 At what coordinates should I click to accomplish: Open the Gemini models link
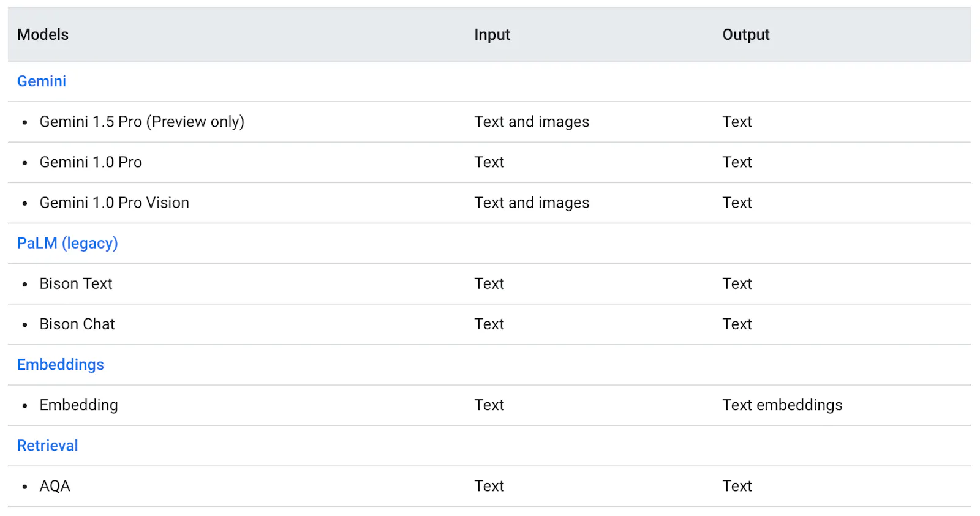click(42, 81)
